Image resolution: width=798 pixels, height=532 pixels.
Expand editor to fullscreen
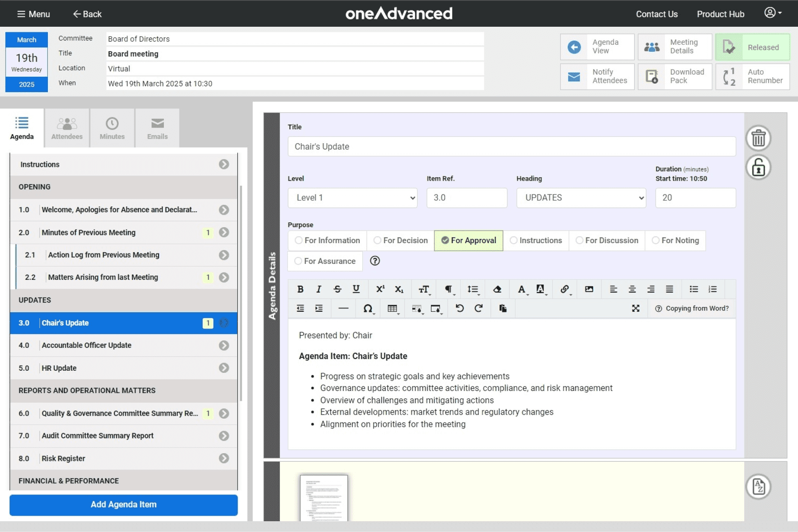635,308
